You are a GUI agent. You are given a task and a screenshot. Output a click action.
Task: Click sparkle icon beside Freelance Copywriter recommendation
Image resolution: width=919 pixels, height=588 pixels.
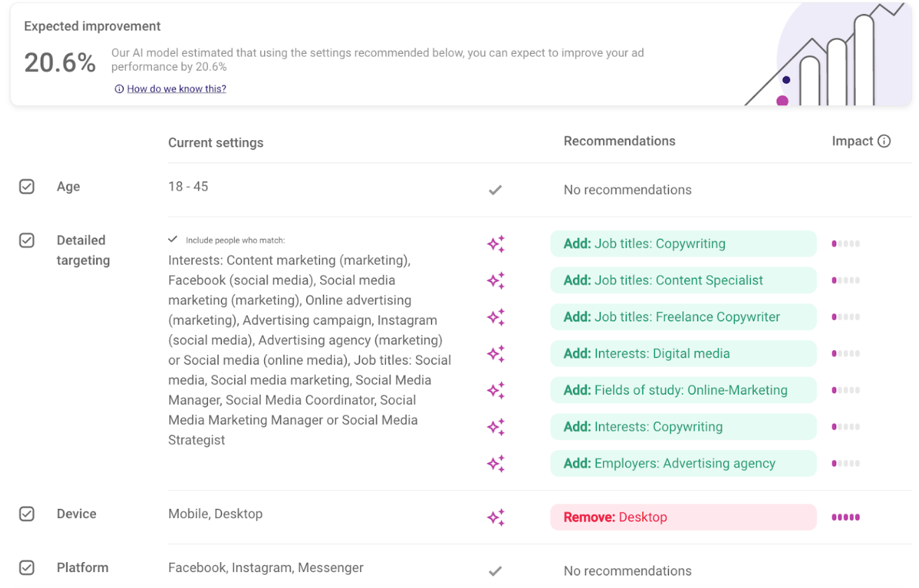[496, 317]
